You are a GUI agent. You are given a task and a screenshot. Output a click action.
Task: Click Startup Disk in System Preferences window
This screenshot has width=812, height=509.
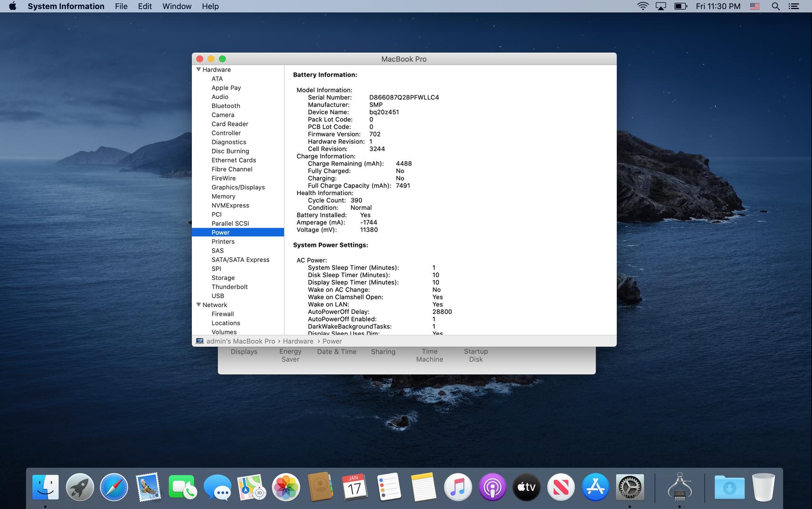click(476, 355)
